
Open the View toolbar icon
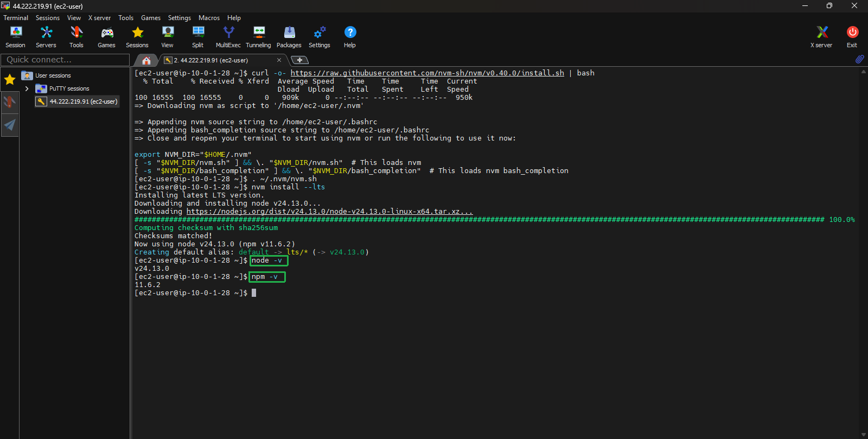[168, 37]
